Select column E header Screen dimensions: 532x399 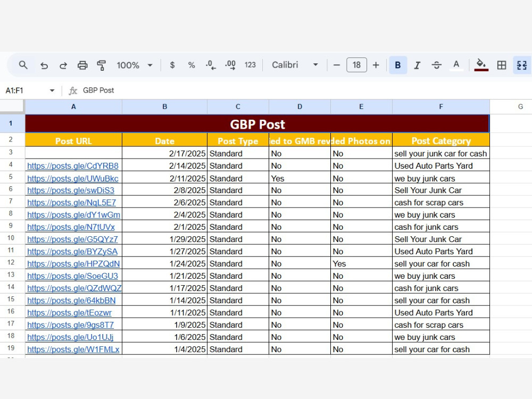[x=361, y=106]
